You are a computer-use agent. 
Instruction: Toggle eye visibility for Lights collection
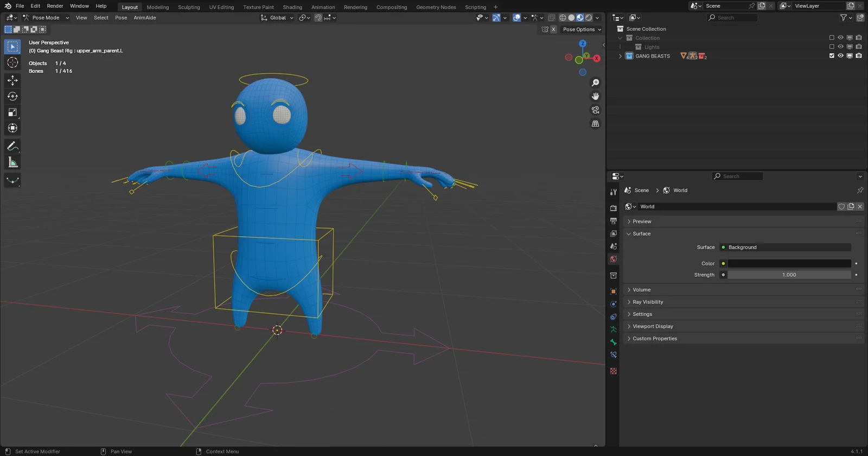coord(840,47)
